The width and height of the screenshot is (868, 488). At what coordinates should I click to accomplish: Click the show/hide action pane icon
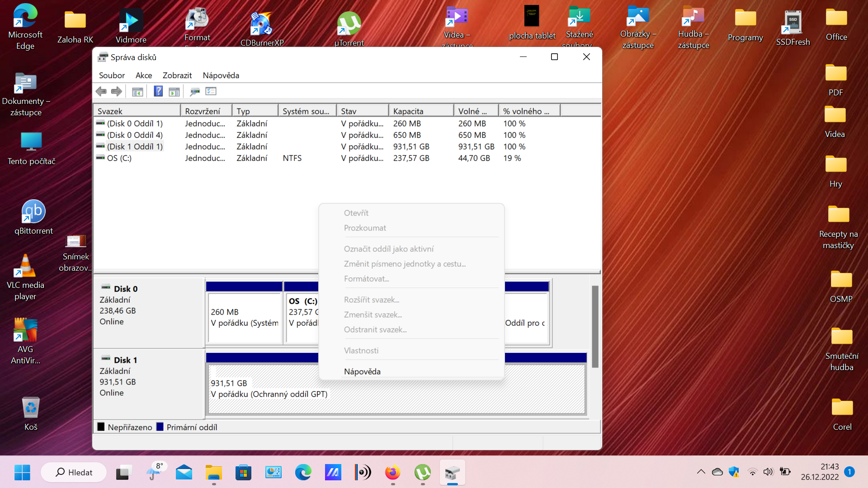(174, 91)
